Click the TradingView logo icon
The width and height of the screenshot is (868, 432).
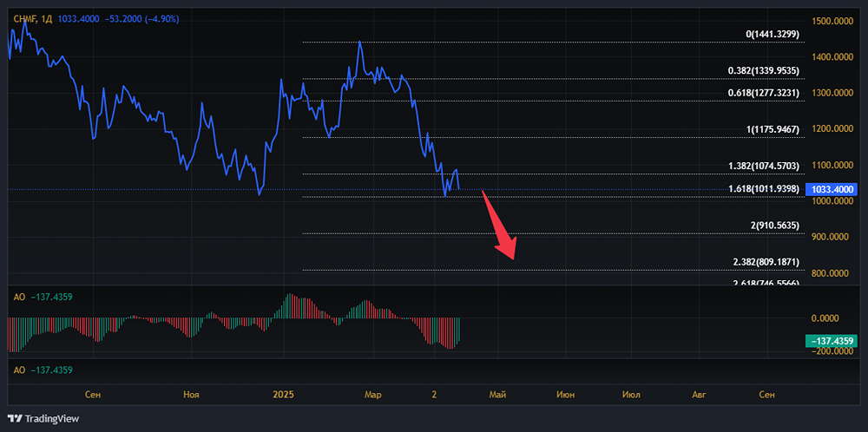(14, 418)
